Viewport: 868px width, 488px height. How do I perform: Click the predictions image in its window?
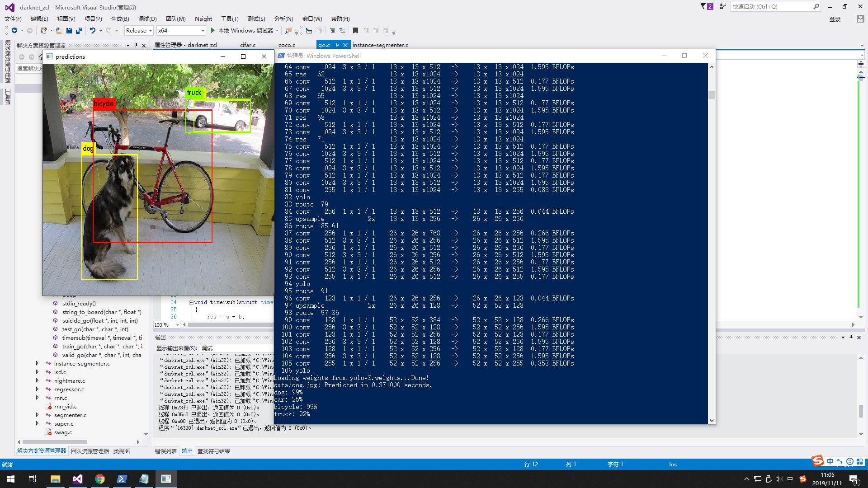pos(158,179)
